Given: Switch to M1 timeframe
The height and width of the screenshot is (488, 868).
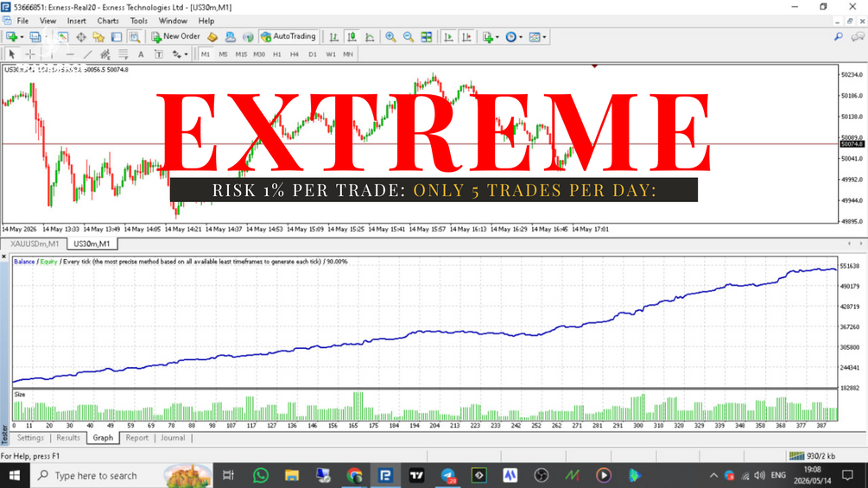Looking at the screenshot, I should pos(206,54).
